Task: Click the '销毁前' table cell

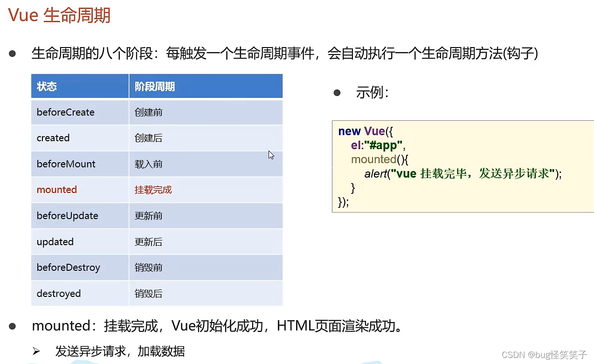Action: [206, 268]
